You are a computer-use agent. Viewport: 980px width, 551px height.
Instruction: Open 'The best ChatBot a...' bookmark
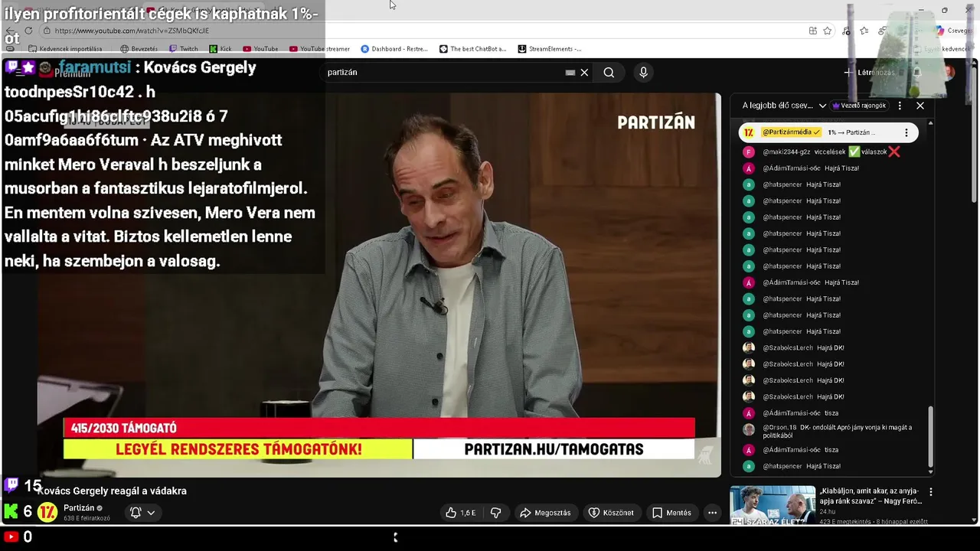click(472, 49)
